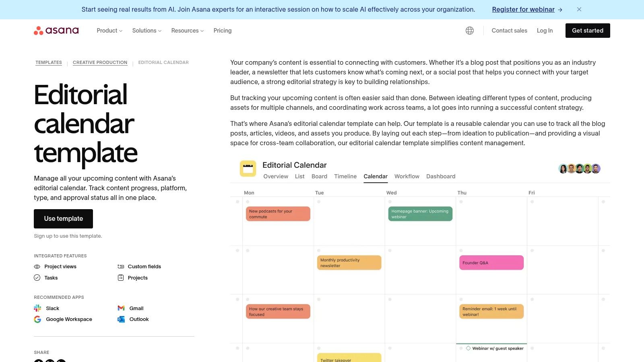Click the Thu column header
The height and width of the screenshot is (362, 644).
pyautogui.click(x=462, y=193)
